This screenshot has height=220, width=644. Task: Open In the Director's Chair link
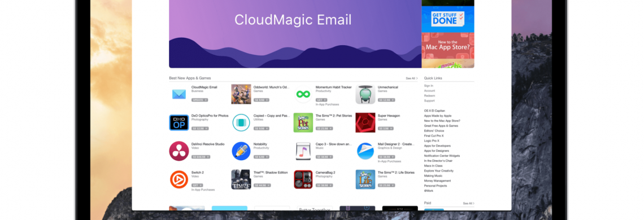point(438,160)
